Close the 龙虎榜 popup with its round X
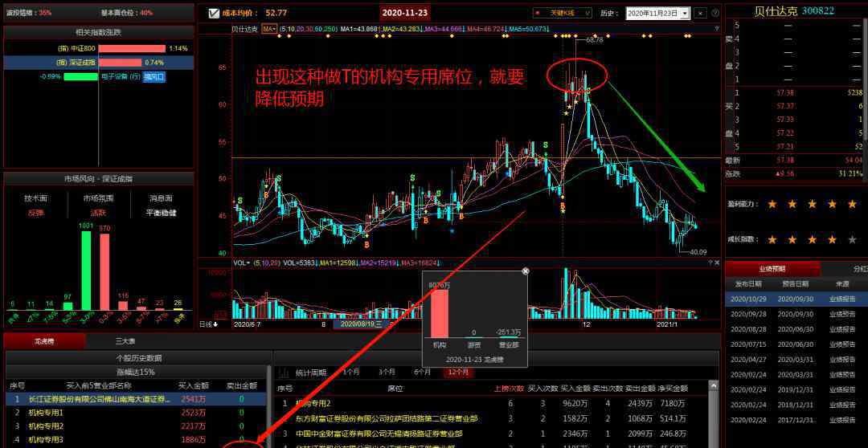Image resolution: width=868 pixels, height=448 pixels. click(526, 271)
